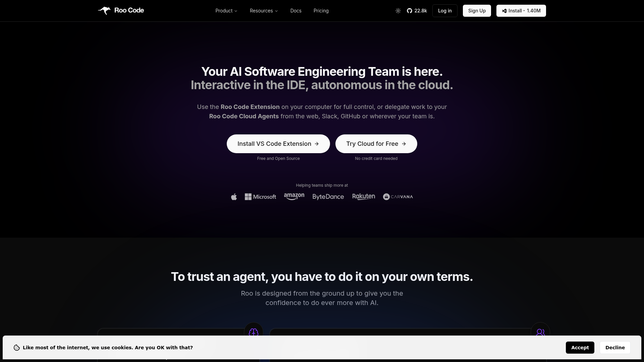This screenshot has height=362, width=644.
Task: Click the Try Cloud for Free button
Action: [376, 143]
